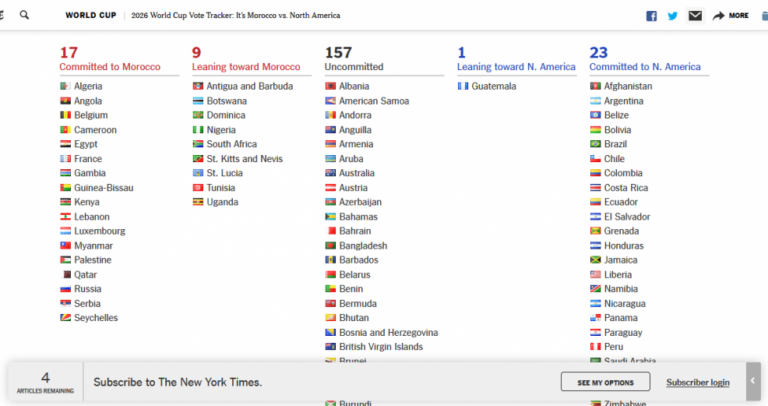Click the Leaning toward Morocco heading
This screenshot has width=768, height=406.
point(246,67)
